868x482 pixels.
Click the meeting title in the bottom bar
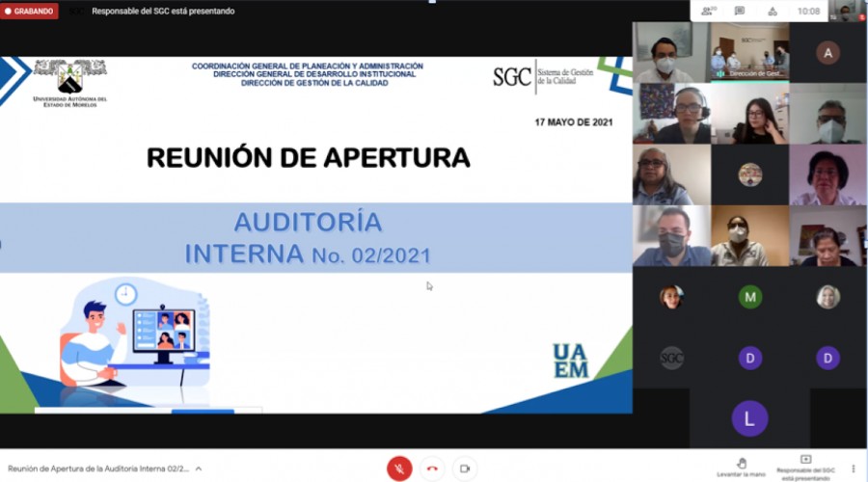pos(98,469)
